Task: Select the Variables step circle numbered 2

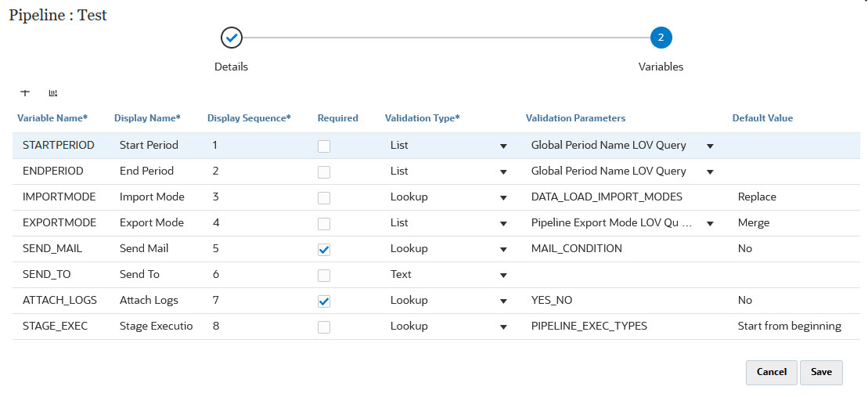Action: [661, 38]
